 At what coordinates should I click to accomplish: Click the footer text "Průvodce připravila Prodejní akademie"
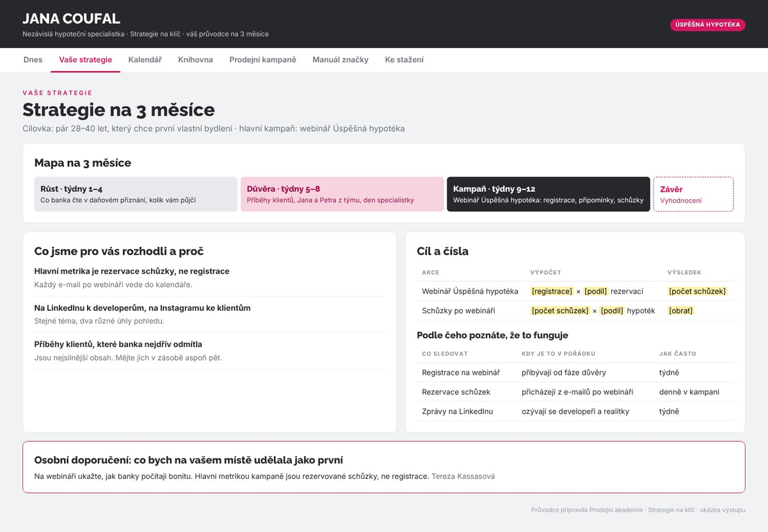587,510
